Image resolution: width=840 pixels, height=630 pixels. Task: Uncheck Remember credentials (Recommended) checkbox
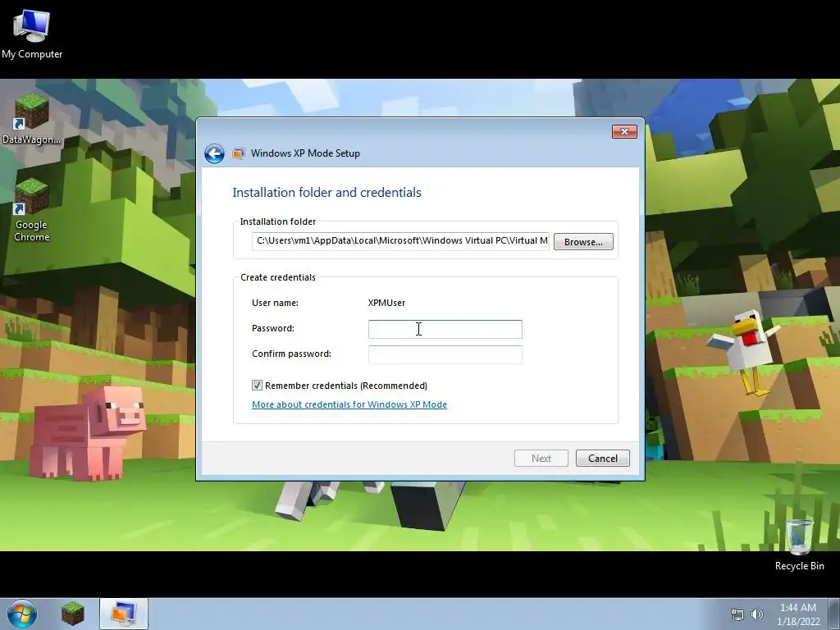[x=257, y=386]
